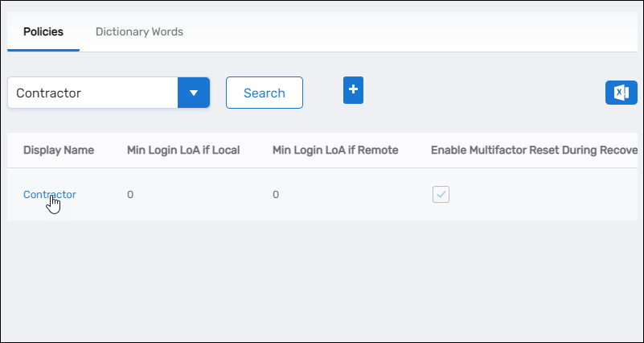Viewport: 644px width, 343px height.
Task: Export policies with the Excel icon
Action: coord(621,93)
